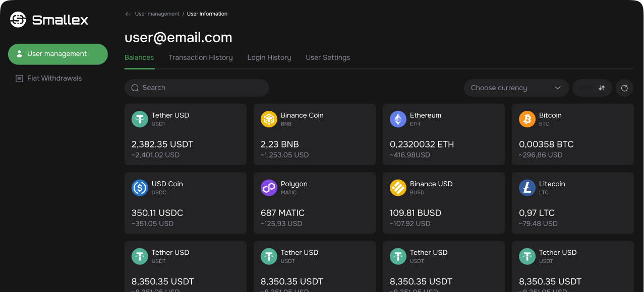Click the Litecoin LTC icon

[x=527, y=188]
